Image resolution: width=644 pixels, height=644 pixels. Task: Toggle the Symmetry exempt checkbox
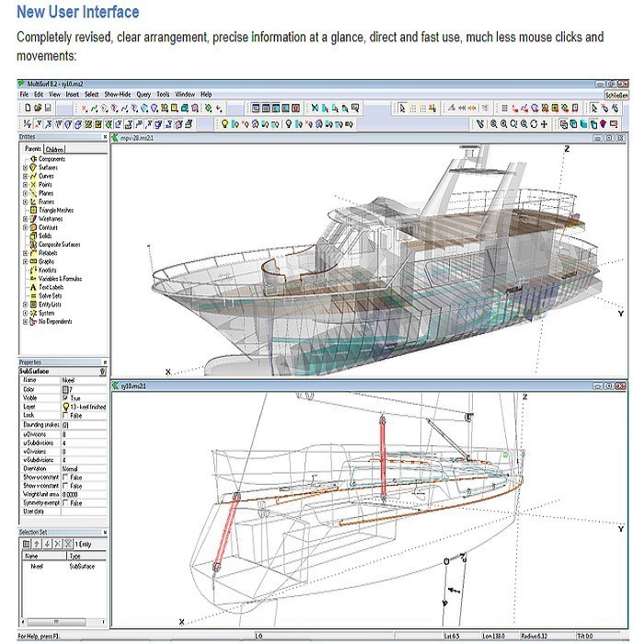[65, 503]
